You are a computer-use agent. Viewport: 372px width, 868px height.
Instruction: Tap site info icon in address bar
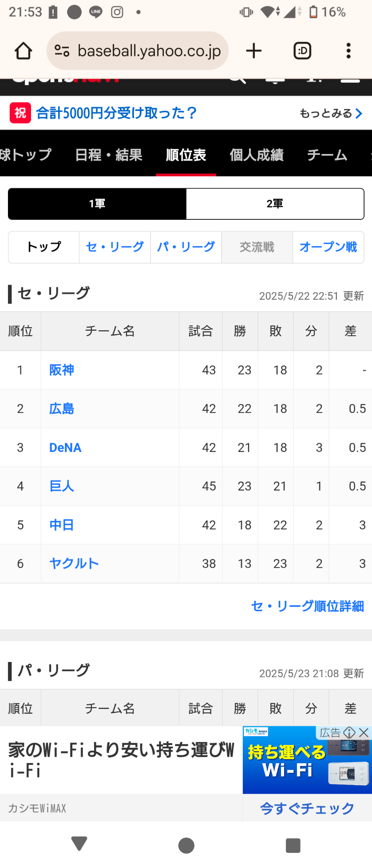coord(62,51)
